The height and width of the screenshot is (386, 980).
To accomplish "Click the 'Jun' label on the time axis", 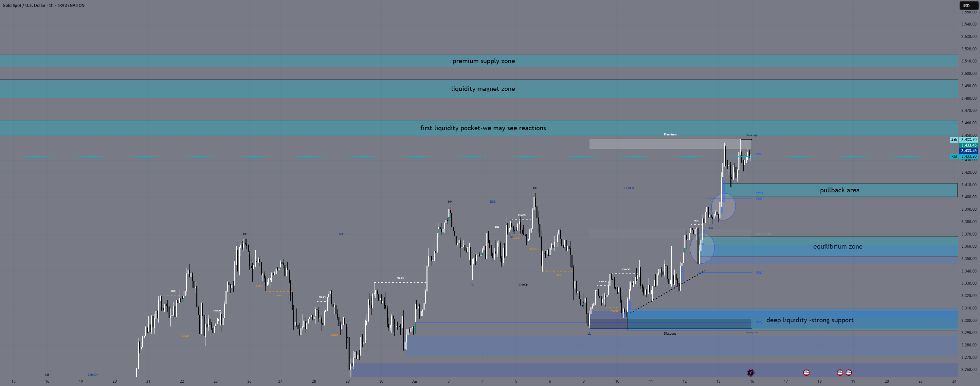I will pyautogui.click(x=415, y=381).
